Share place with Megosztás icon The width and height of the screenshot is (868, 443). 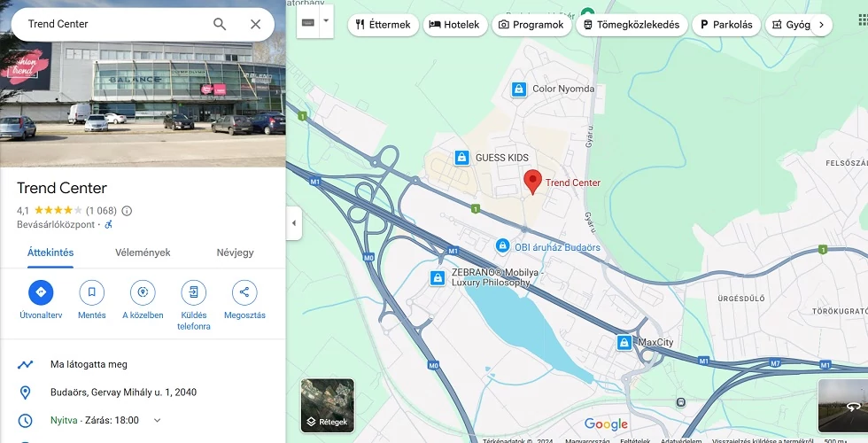point(244,292)
